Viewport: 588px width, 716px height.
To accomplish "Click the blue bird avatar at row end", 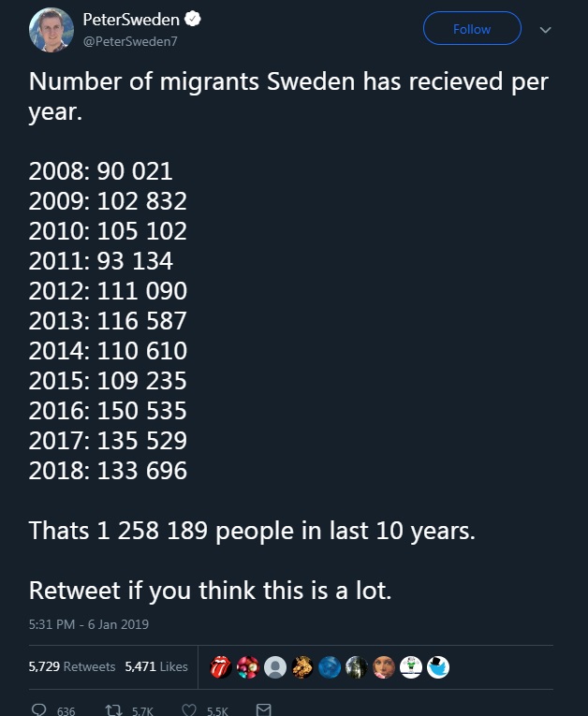I will pos(437,667).
